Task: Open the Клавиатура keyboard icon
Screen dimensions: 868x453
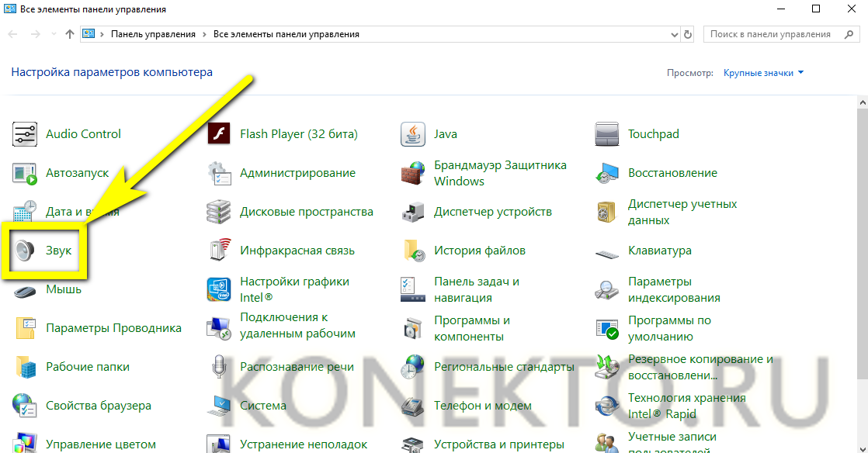Action: pyautogui.click(x=607, y=251)
